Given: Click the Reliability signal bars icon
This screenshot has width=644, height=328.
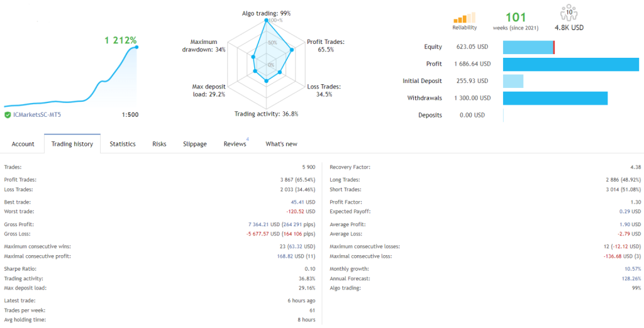Looking at the screenshot, I should pyautogui.click(x=464, y=19).
